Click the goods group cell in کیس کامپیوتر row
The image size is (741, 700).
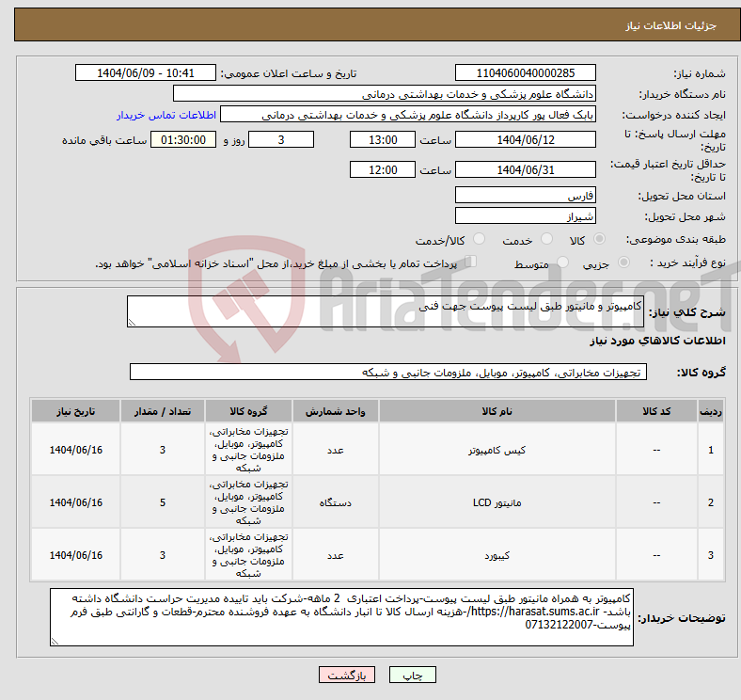point(248,450)
